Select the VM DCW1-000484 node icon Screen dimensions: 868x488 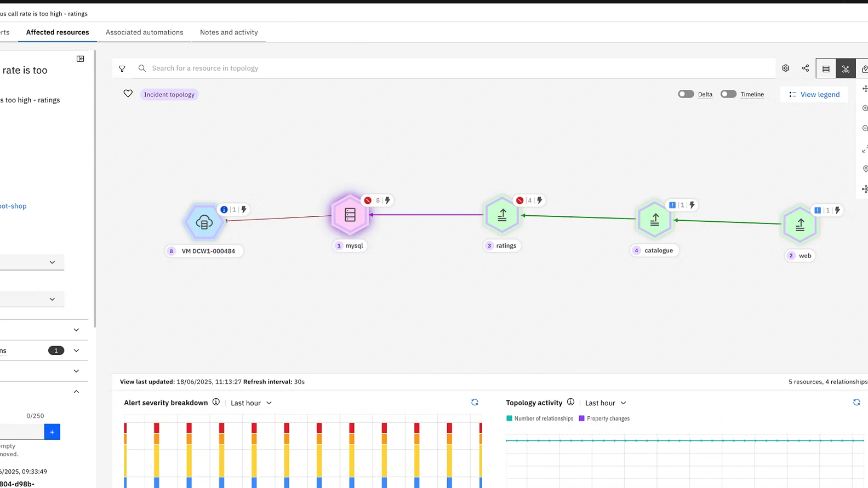pos(204,222)
